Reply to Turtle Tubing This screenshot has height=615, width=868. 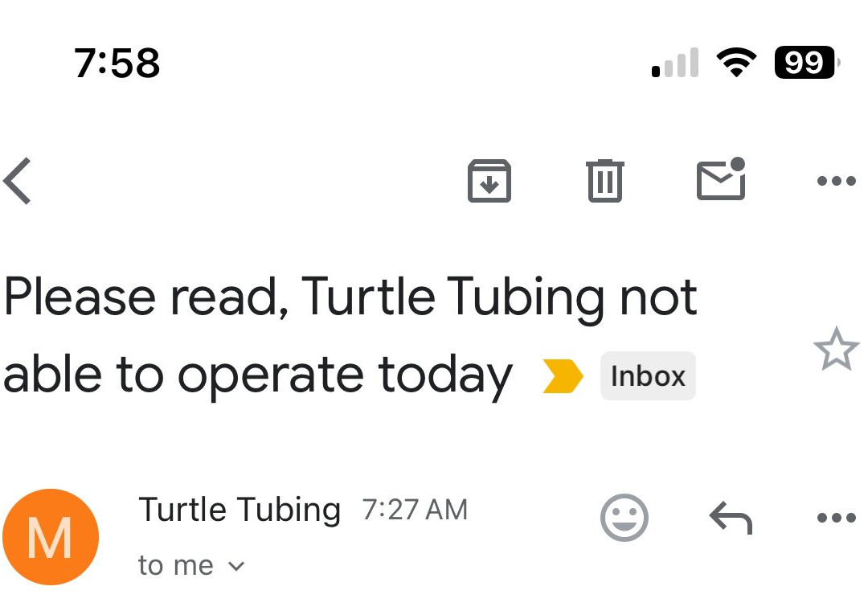coord(731,518)
